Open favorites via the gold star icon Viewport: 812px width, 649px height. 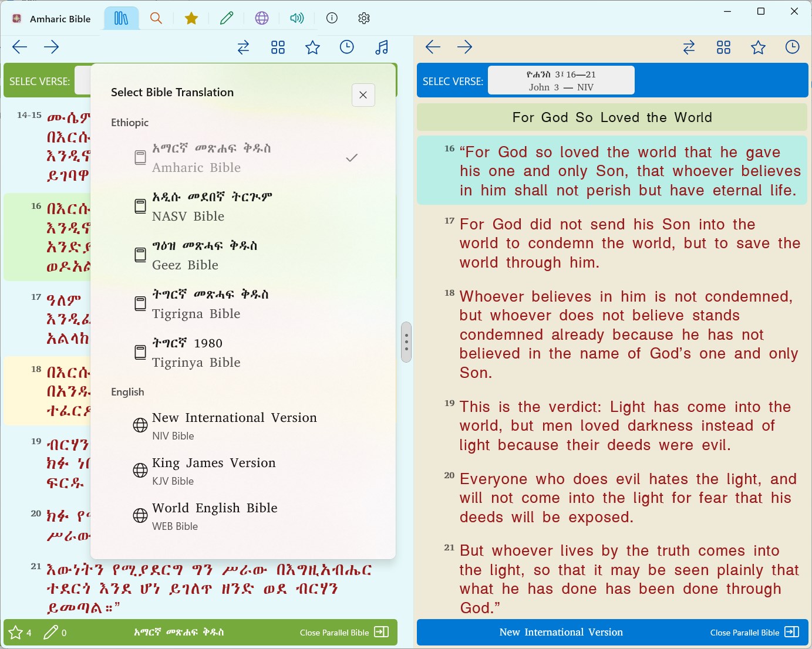pos(191,18)
